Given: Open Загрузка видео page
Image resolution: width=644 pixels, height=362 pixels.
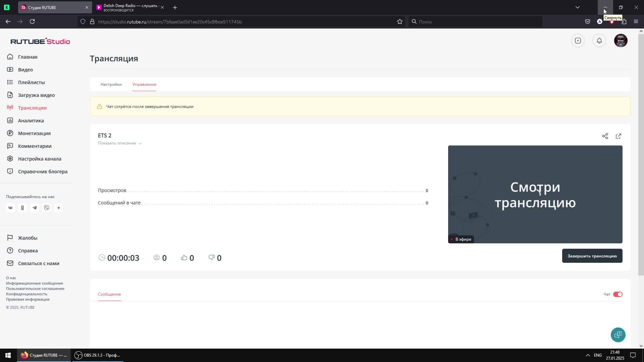Looking at the screenshot, I should [31, 95].
